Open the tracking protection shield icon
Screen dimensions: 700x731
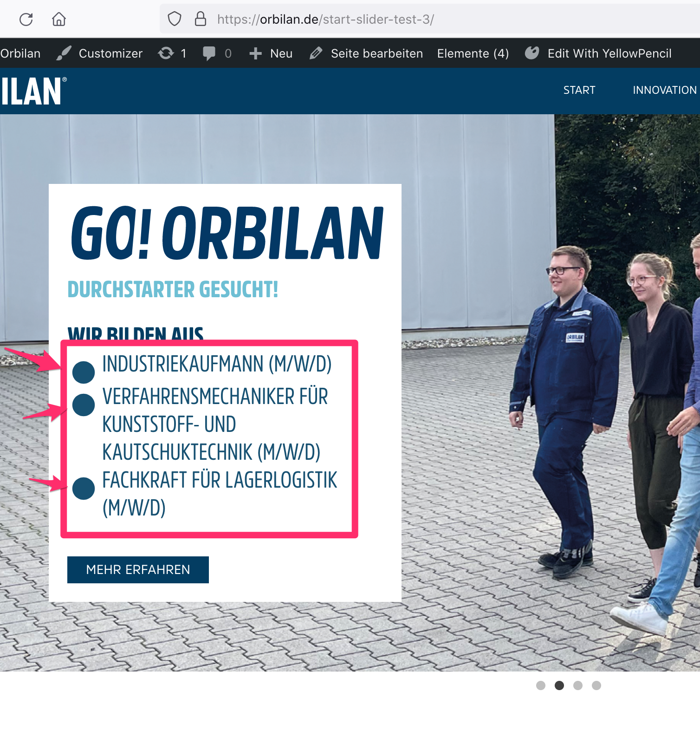175,19
